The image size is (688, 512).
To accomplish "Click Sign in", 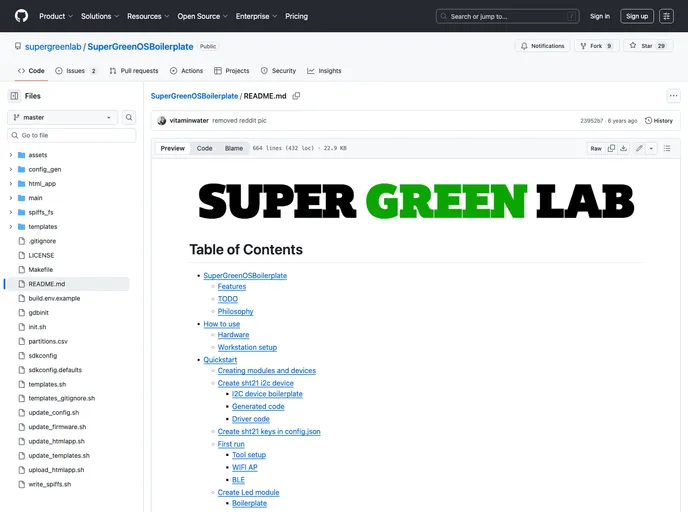I will (x=599, y=16).
